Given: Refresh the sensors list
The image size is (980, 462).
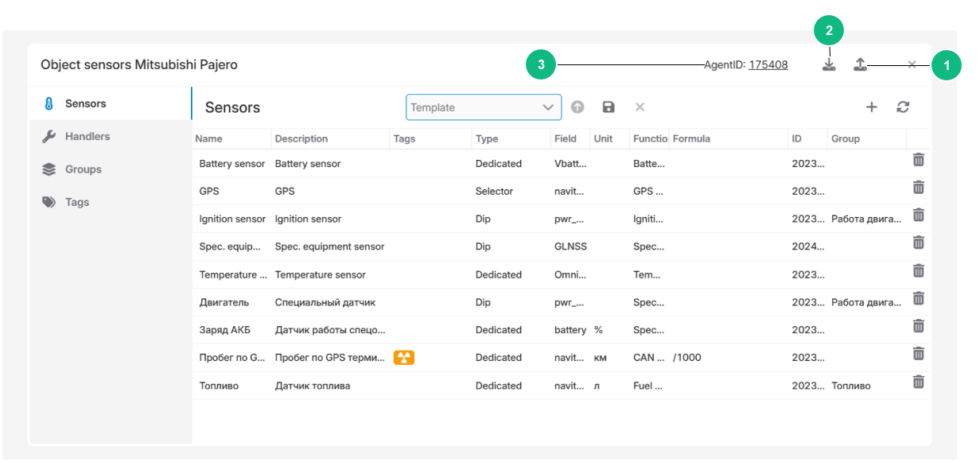Looking at the screenshot, I should tap(903, 107).
